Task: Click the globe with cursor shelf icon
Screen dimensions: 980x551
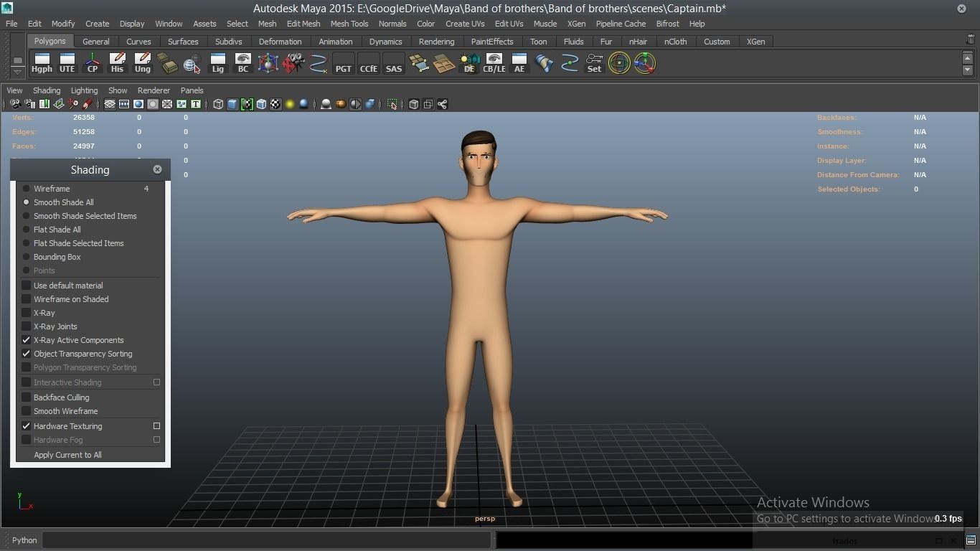Action: (x=192, y=63)
